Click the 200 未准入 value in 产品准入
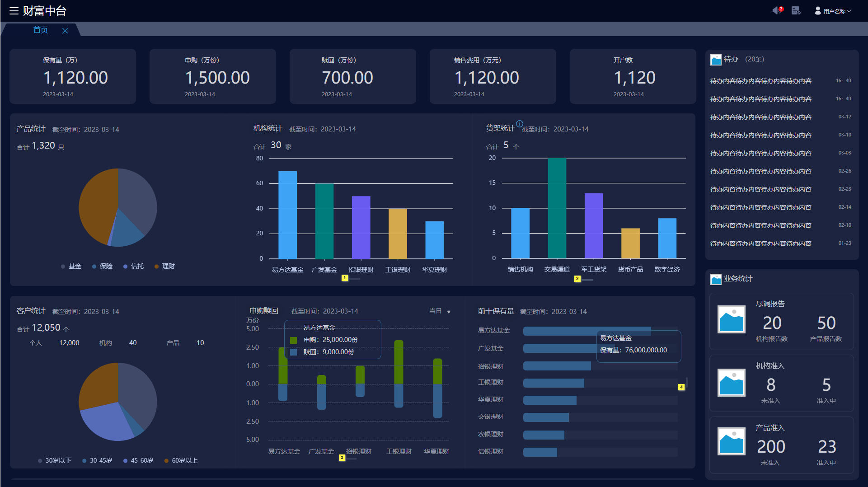Viewport: 868px width, 487px height. pos(771,447)
